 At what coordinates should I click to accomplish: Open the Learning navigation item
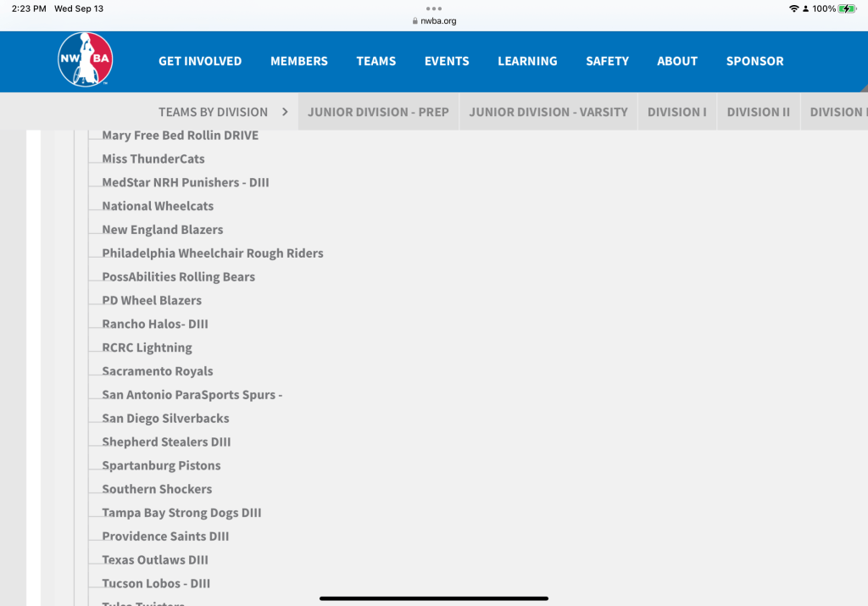[x=527, y=61]
